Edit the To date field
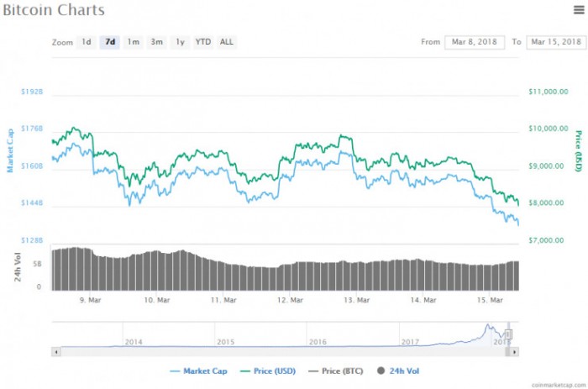The height and width of the screenshot is (389, 588). coord(556,42)
